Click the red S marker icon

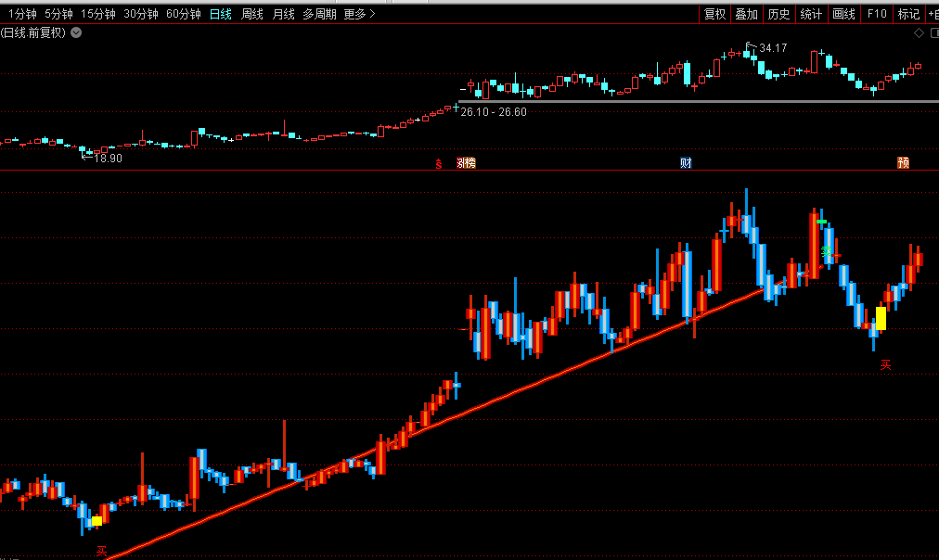coord(439,164)
